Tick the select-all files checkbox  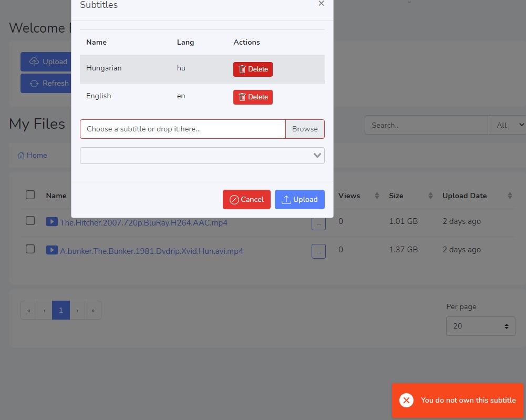pyautogui.click(x=30, y=195)
